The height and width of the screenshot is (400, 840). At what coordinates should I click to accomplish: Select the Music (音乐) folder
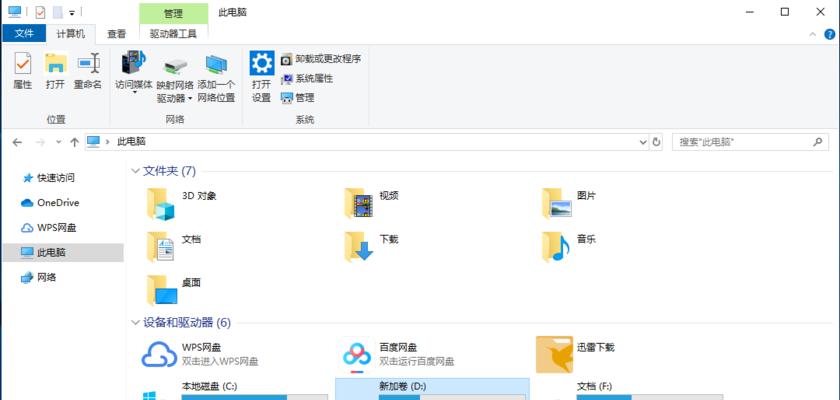(x=569, y=247)
